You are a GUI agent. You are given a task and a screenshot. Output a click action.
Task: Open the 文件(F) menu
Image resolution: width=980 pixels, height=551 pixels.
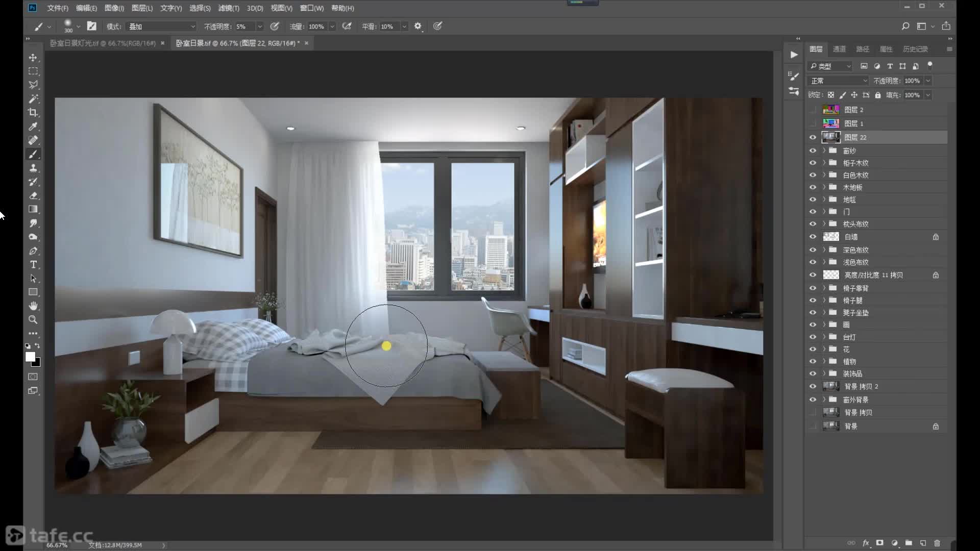[58, 8]
